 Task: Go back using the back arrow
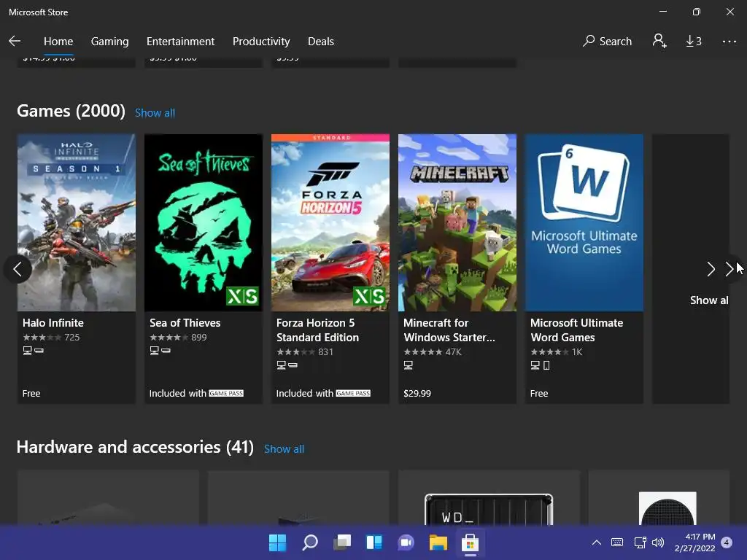[x=15, y=42]
